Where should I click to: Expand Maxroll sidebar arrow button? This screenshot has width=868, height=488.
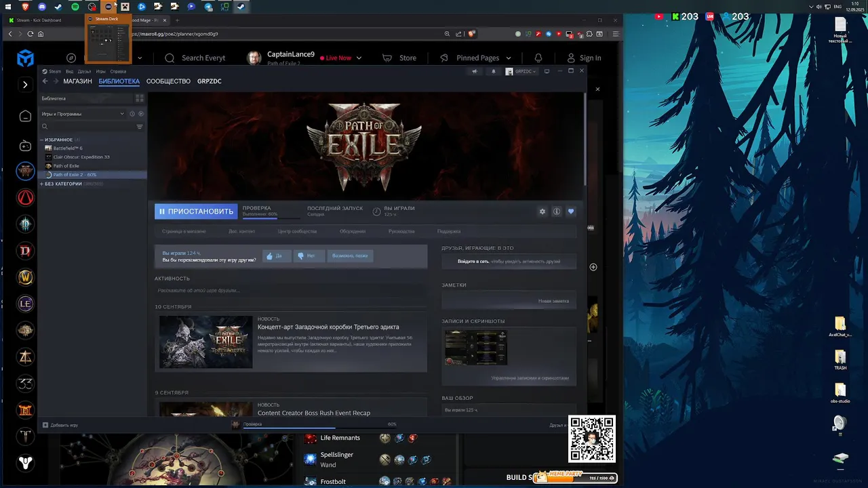(x=25, y=85)
